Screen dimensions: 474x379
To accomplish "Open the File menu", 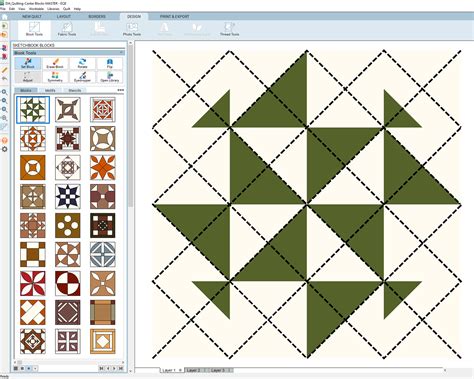I will 3,9.
